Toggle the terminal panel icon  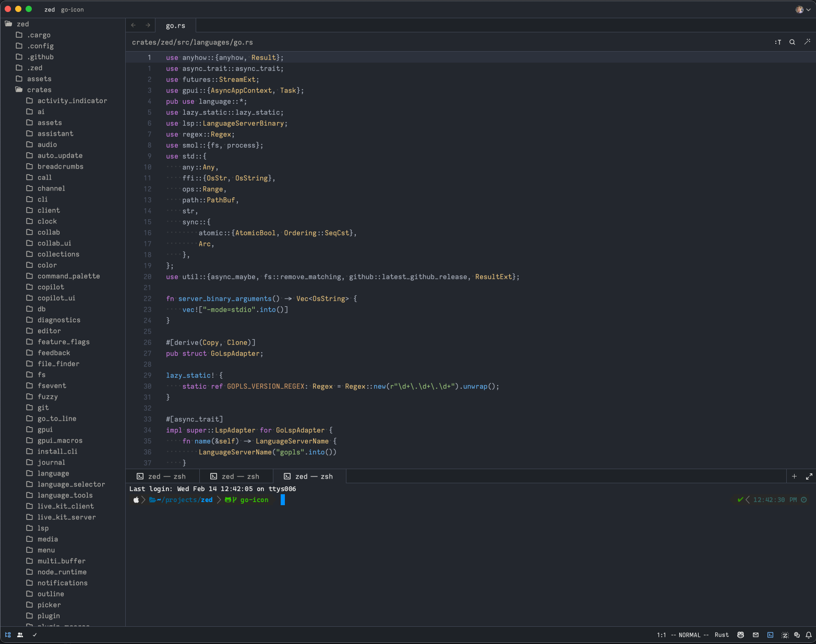point(770,635)
